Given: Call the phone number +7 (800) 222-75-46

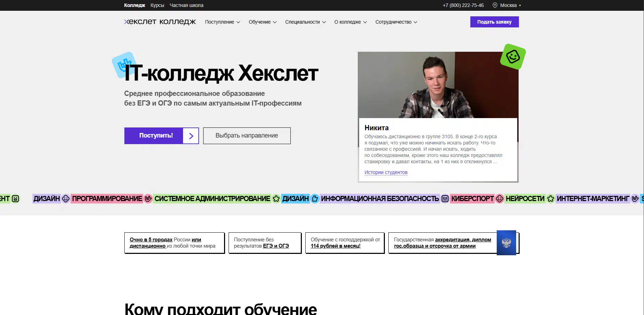Looking at the screenshot, I should [x=463, y=5].
